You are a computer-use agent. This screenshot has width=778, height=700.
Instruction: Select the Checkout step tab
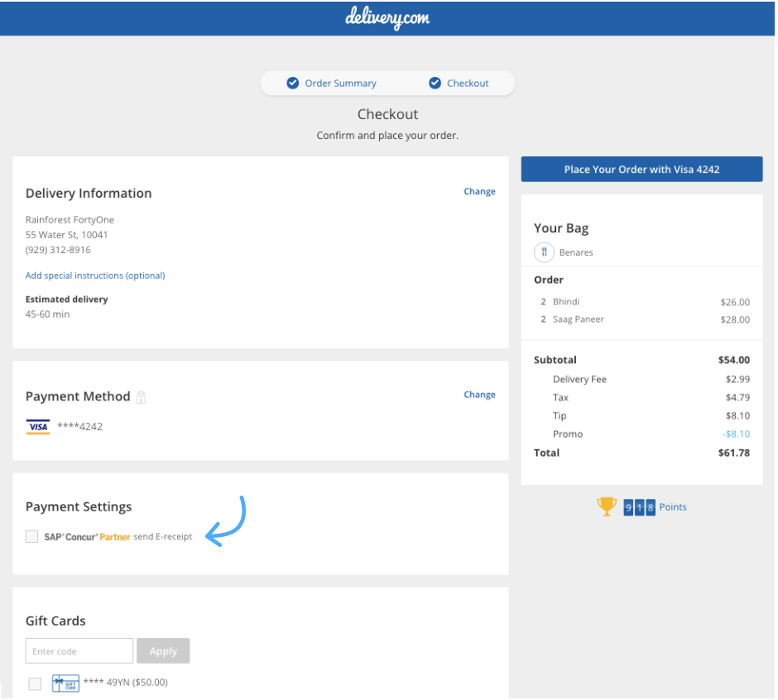pyautogui.click(x=468, y=84)
